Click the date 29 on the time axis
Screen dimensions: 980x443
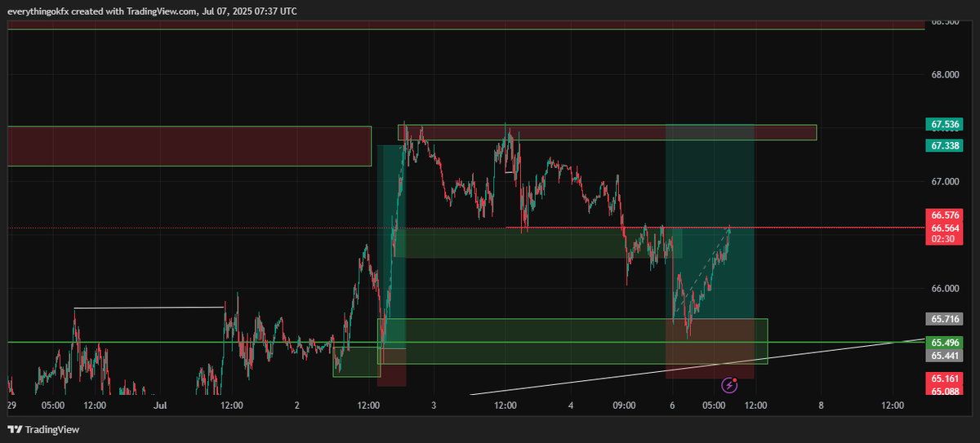(11, 405)
